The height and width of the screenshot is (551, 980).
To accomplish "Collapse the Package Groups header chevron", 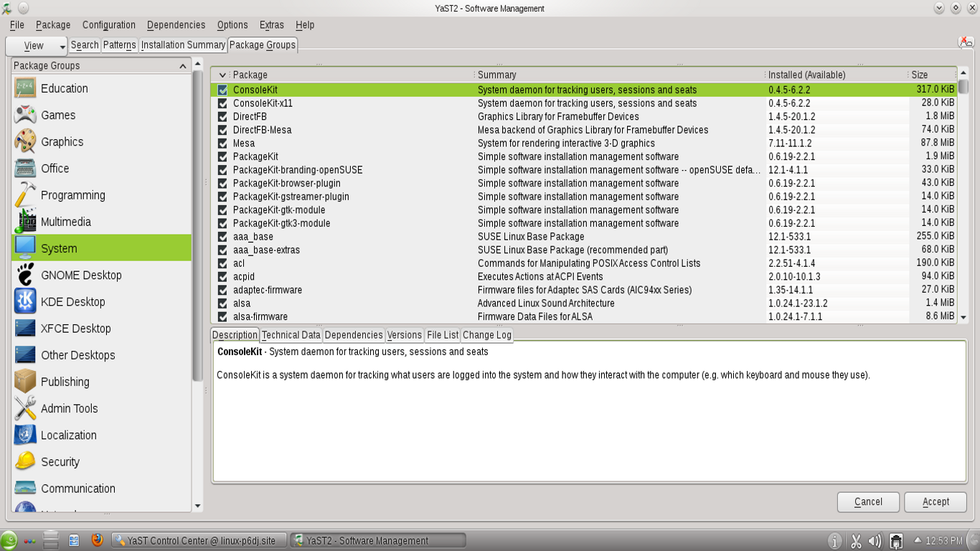I will click(x=183, y=66).
